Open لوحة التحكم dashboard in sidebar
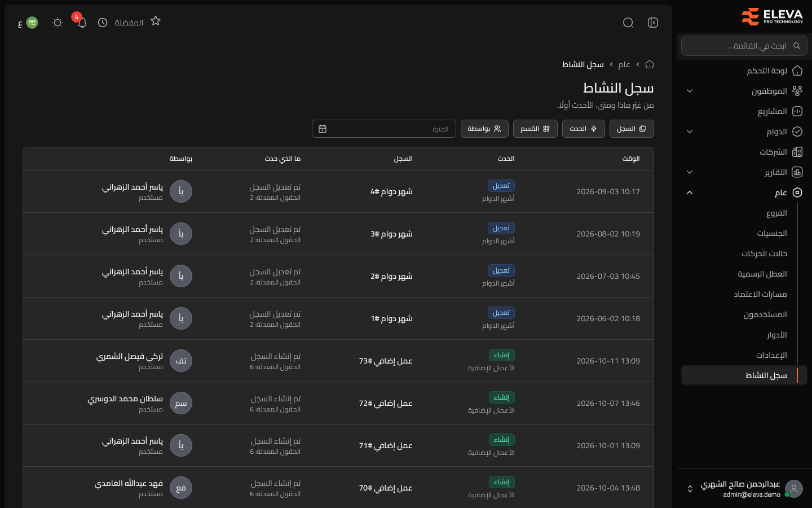The height and width of the screenshot is (508, 812). click(744, 71)
